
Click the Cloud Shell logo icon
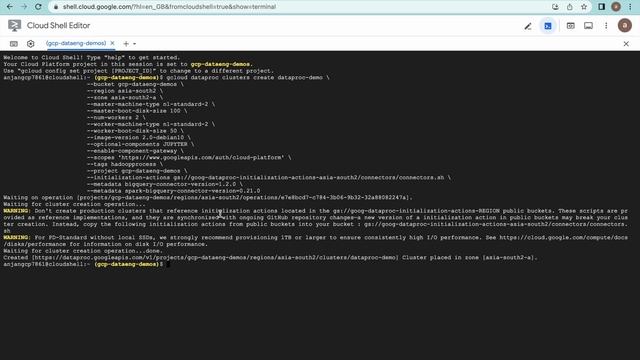pyautogui.click(x=14, y=25)
